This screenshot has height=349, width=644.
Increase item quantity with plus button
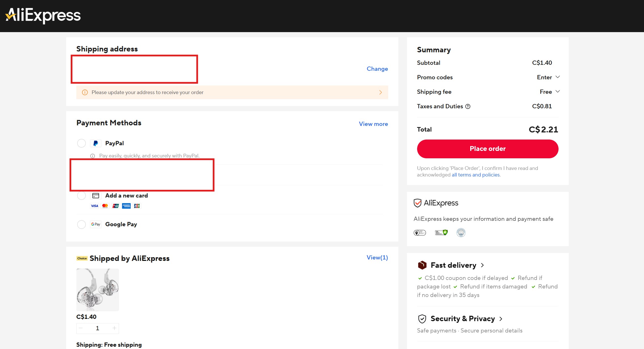(x=114, y=328)
